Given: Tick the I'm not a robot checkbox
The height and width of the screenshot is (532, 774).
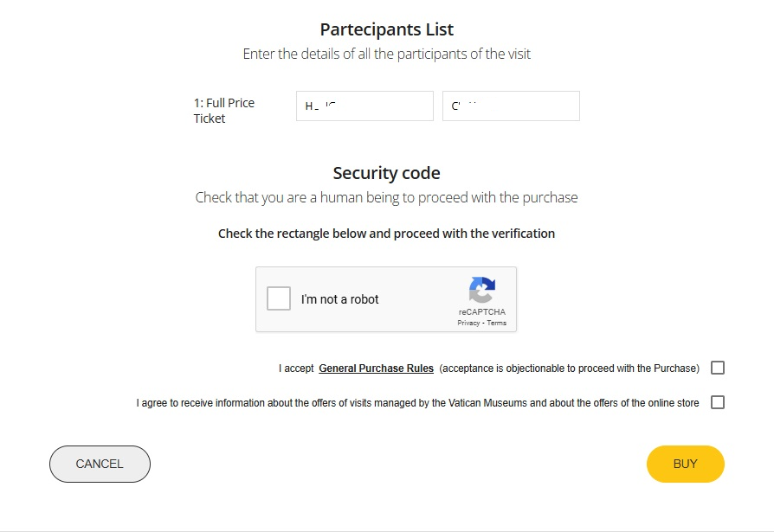Looking at the screenshot, I should click(279, 298).
